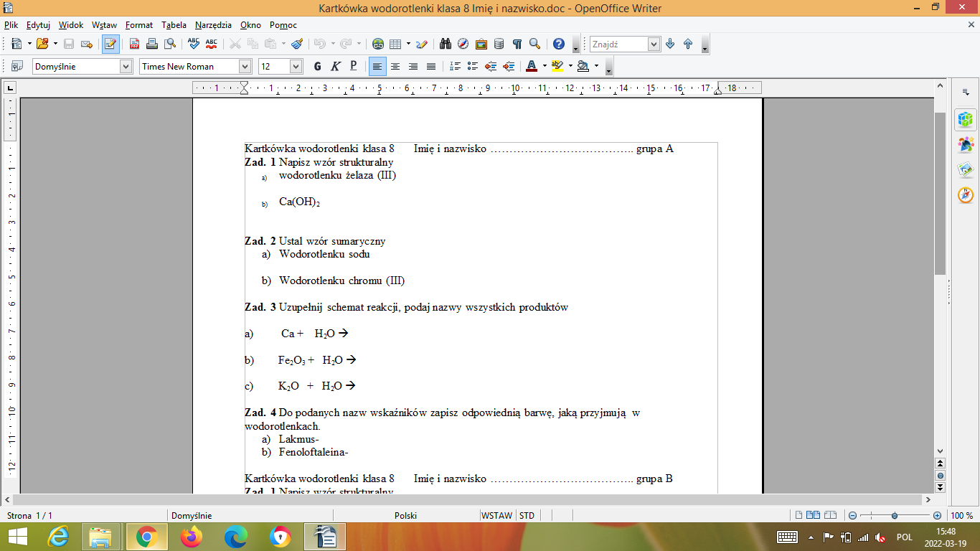
Task: Open the Navigator compass icon in toolbar
Action: point(463,44)
